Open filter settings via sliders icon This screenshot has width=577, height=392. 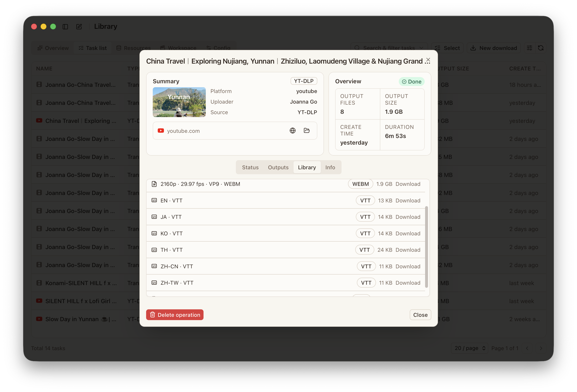click(x=529, y=48)
